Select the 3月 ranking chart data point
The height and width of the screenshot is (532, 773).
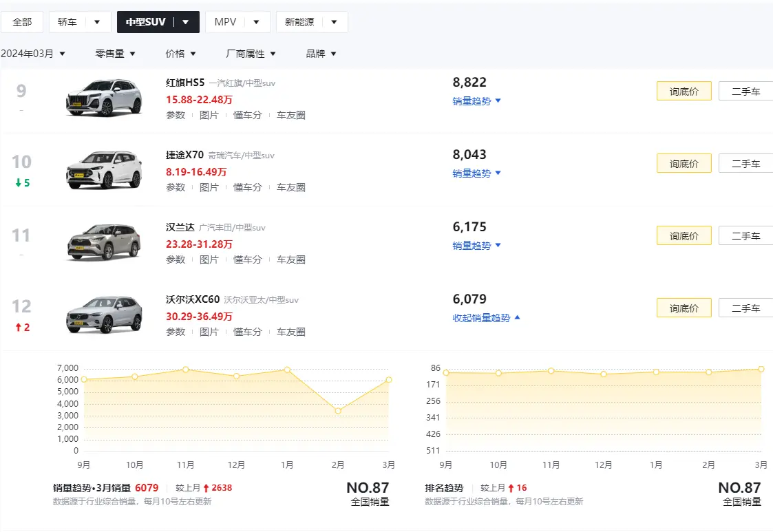761,370
